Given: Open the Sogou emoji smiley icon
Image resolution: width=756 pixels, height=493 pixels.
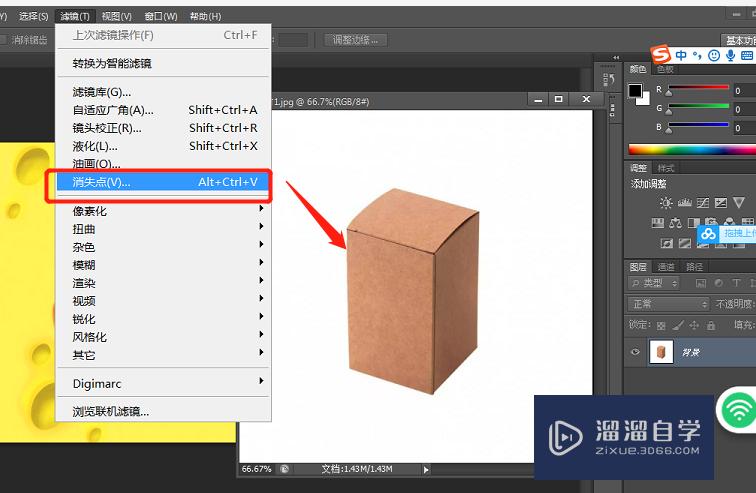Looking at the screenshot, I should click(714, 55).
